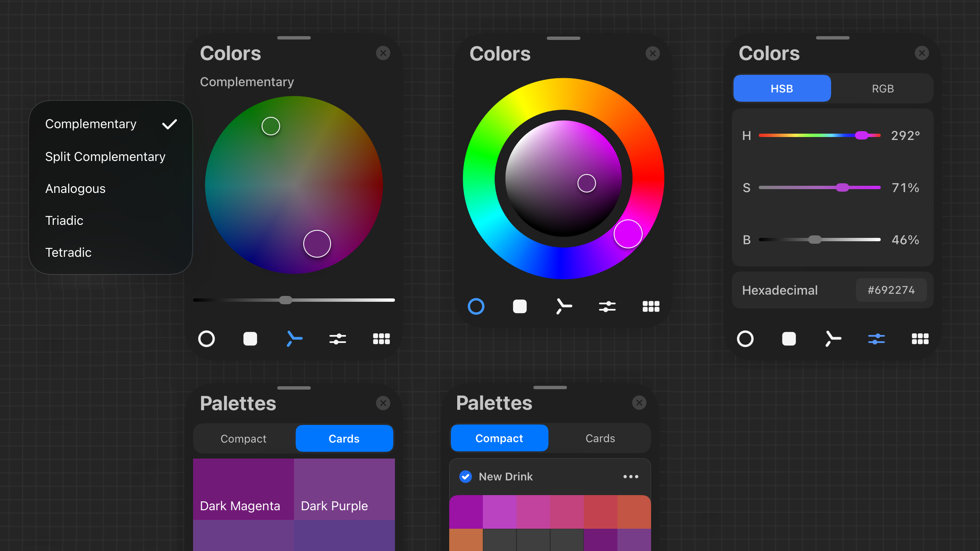Switch to Compact in Cards-view Palettes panel
This screenshot has width=980, height=551.
244,439
